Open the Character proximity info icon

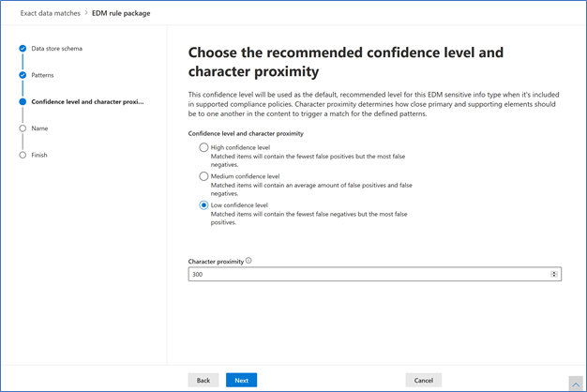248,261
